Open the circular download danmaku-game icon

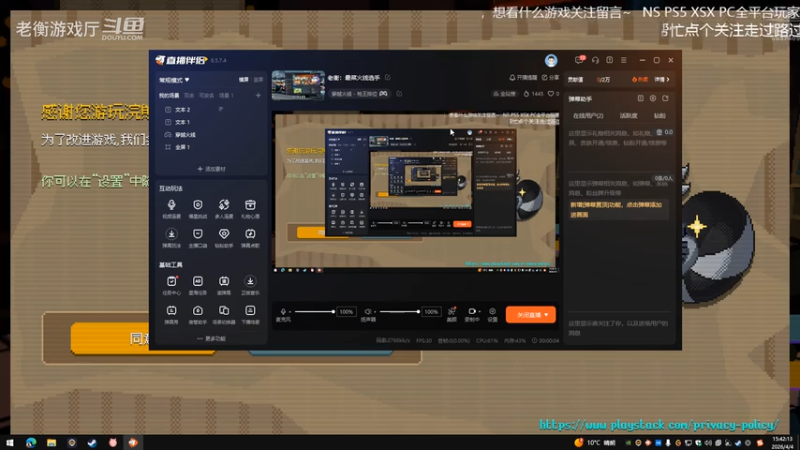click(x=171, y=234)
